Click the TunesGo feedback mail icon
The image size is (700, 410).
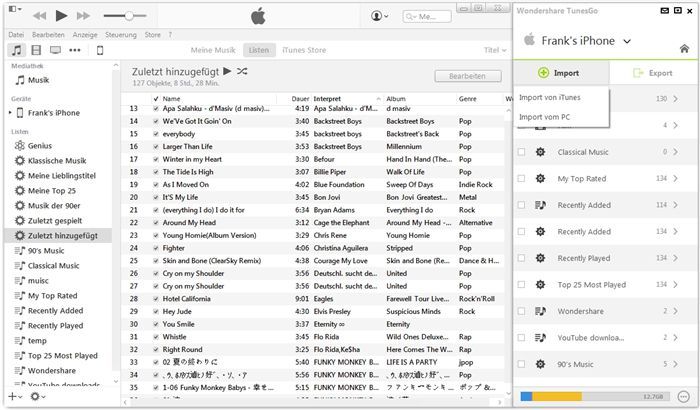(665, 10)
